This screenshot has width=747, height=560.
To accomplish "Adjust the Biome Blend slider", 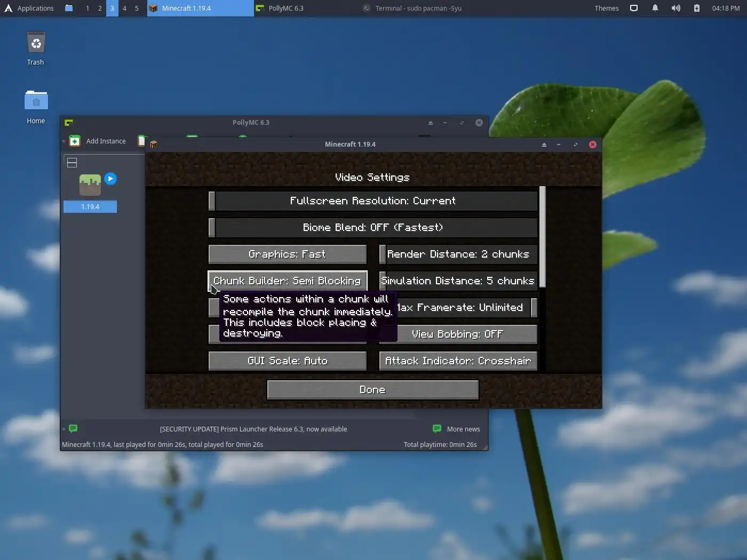I will (x=372, y=227).
